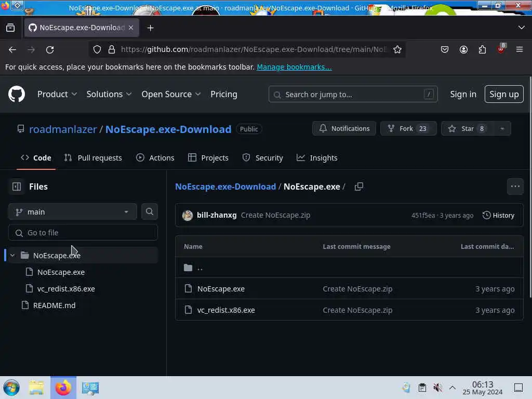Image resolution: width=532 pixels, height=399 pixels.
Task: Open file explorer from taskbar
Action: [x=36, y=388]
